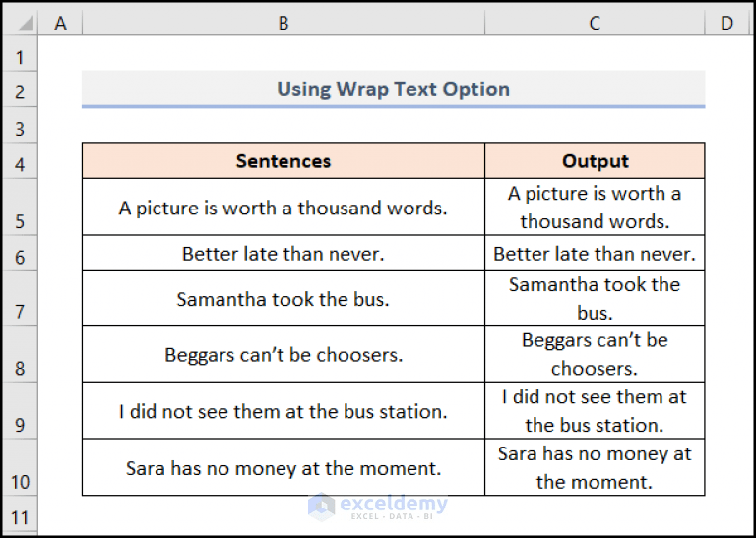Image resolution: width=756 pixels, height=538 pixels.
Task: Select row 3 header
Action: 20,125
